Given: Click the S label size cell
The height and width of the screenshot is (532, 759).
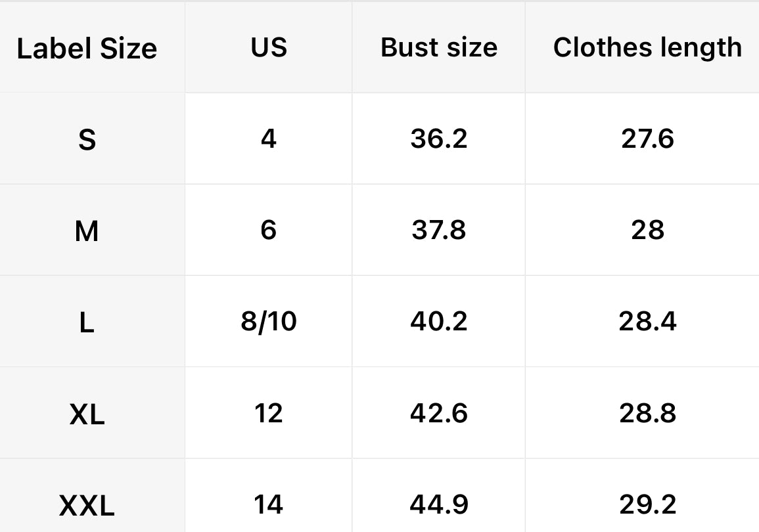Looking at the screenshot, I should point(87,139).
